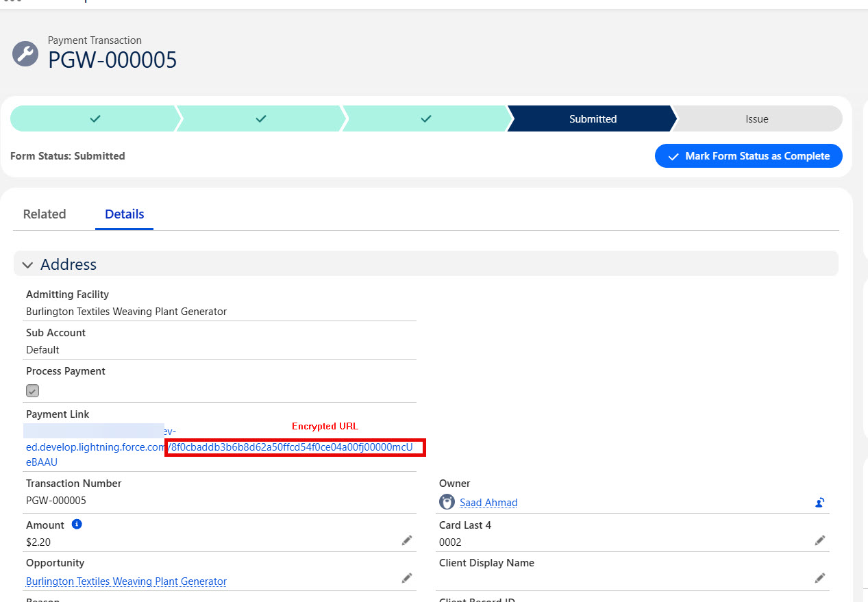Click the first completed path stage
This screenshot has width=868, height=602.
click(x=95, y=119)
